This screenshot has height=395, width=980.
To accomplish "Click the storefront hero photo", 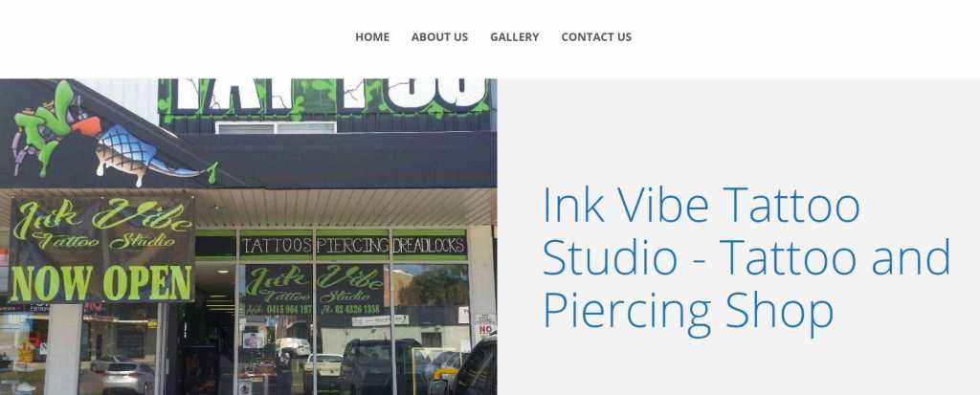I will (248, 236).
